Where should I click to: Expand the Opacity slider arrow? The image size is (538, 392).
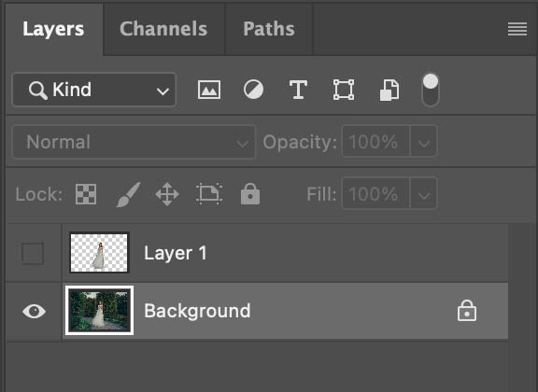[424, 142]
